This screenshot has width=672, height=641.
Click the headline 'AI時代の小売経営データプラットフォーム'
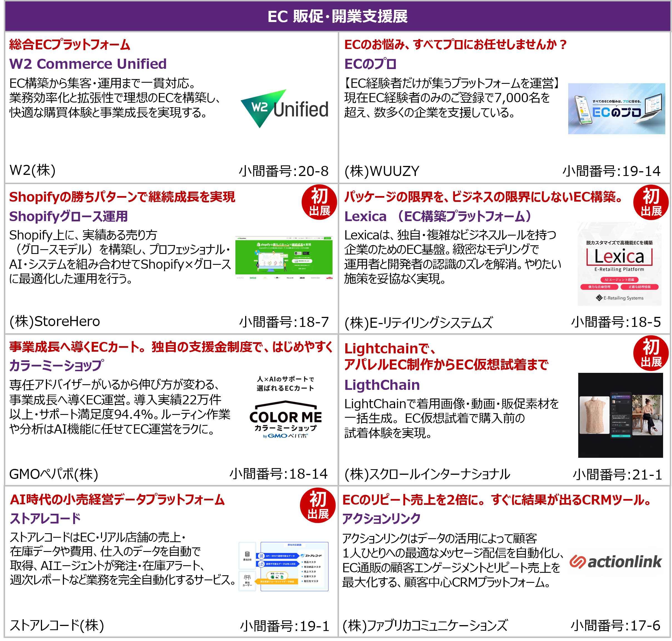(x=117, y=500)
